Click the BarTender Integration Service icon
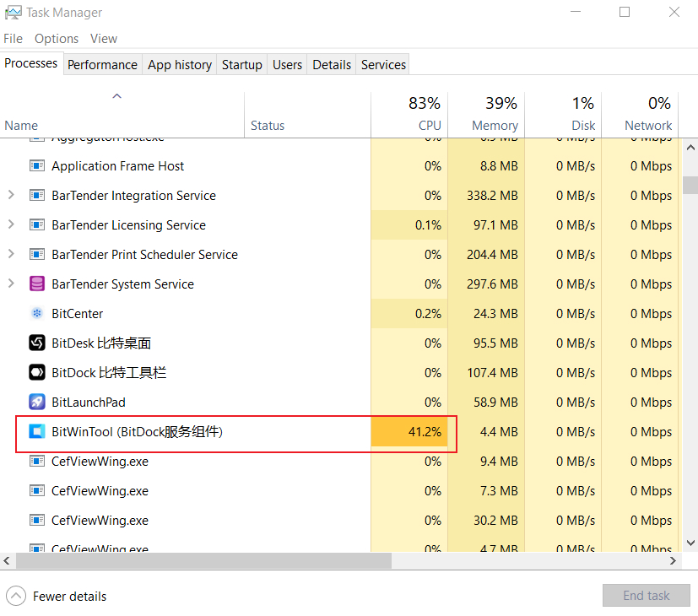698x616 pixels. point(37,196)
